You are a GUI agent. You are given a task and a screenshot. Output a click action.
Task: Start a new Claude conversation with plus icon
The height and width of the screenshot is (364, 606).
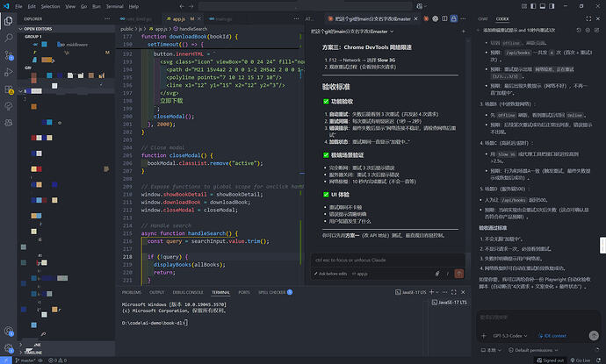pyautogui.click(x=464, y=32)
